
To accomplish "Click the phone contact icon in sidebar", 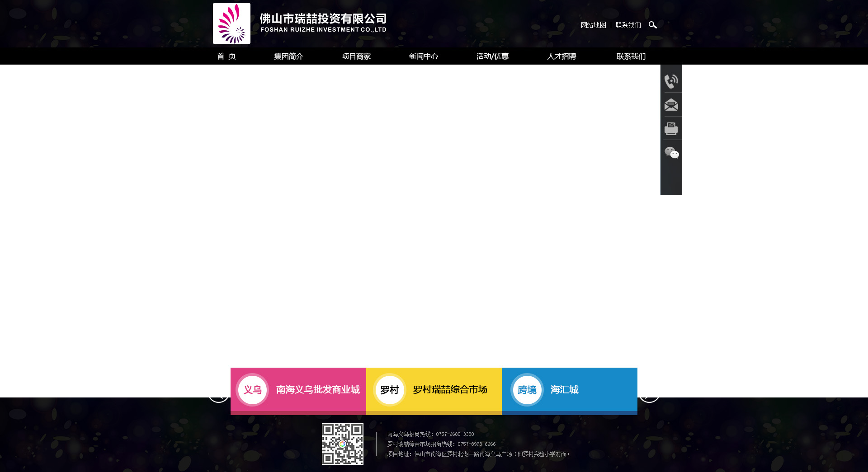I will (x=671, y=81).
